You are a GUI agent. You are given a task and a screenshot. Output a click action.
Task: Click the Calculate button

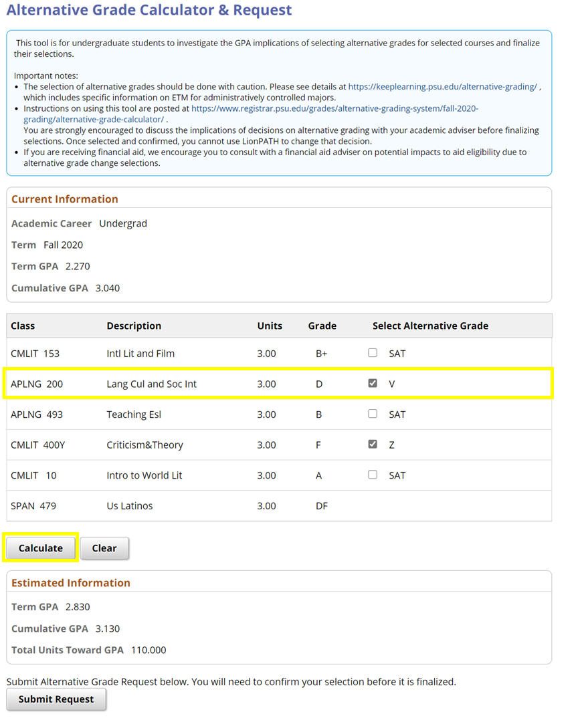pos(40,548)
